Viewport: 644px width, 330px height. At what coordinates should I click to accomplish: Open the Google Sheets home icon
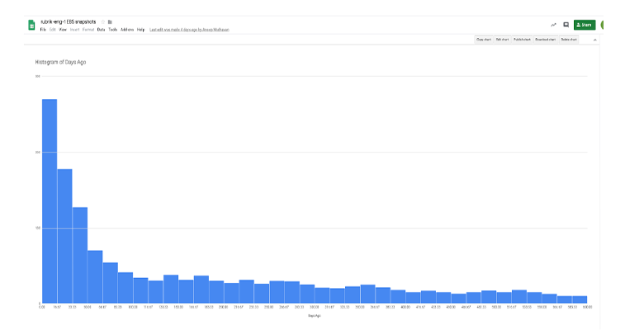(31, 25)
